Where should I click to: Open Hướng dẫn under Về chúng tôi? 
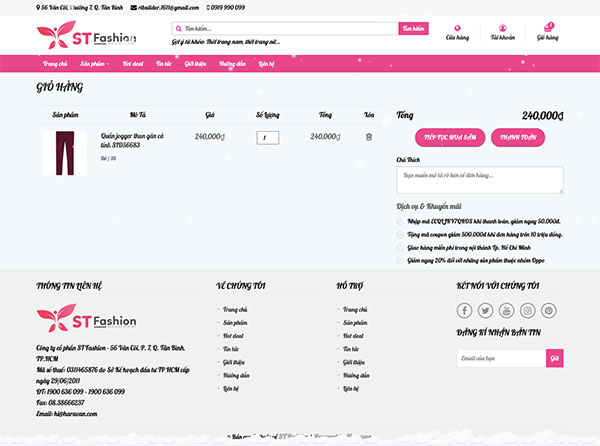click(236, 375)
